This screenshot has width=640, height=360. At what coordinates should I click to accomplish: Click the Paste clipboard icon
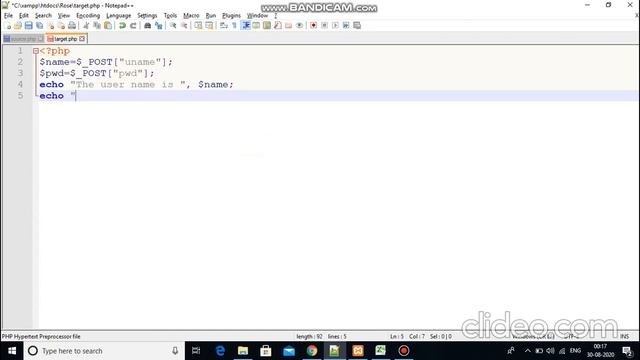[108, 26]
